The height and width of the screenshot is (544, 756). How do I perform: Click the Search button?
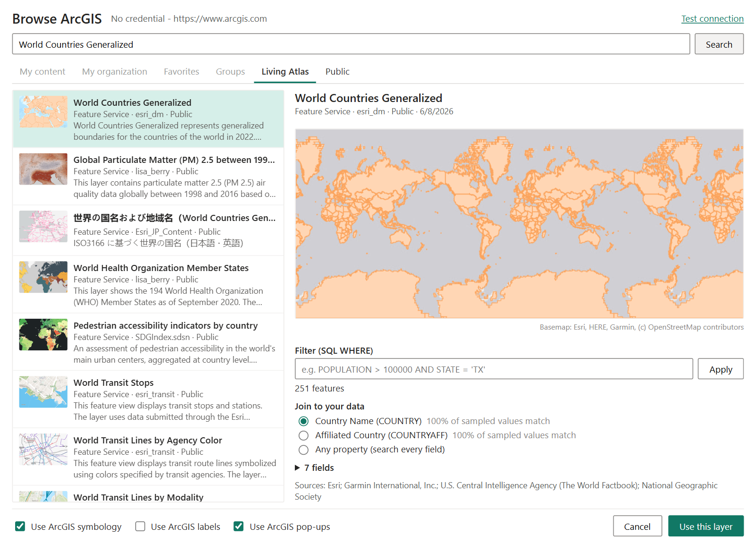719,44
